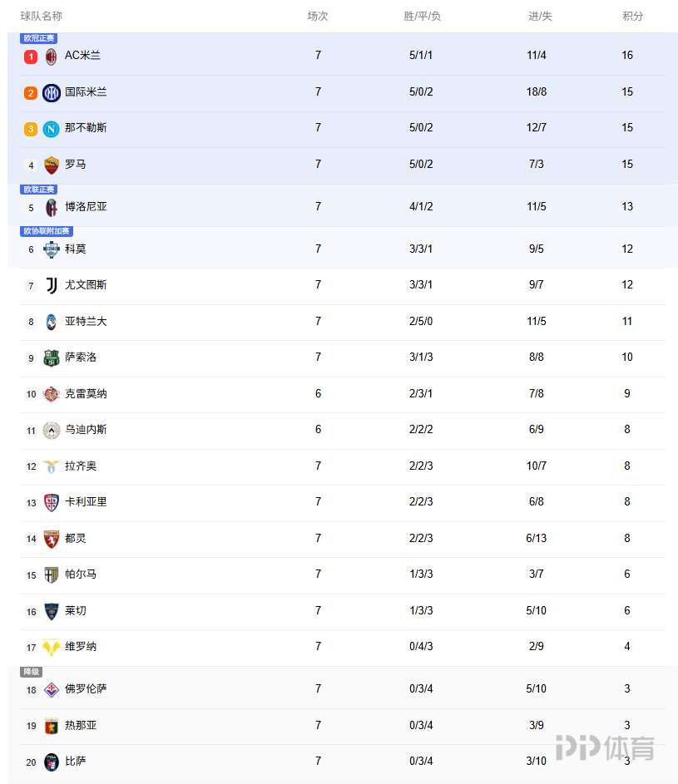Viewport: 678px width, 784px height.
Task: Select the 萨索洛 team name
Action: pyautogui.click(x=81, y=357)
